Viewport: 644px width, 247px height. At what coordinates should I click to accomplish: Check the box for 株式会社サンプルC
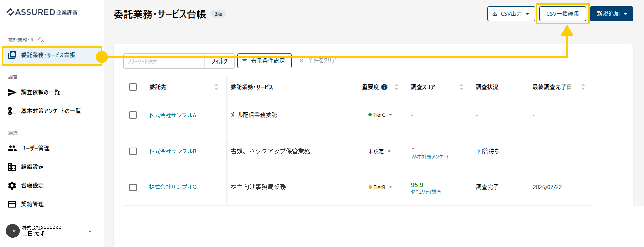point(133,188)
